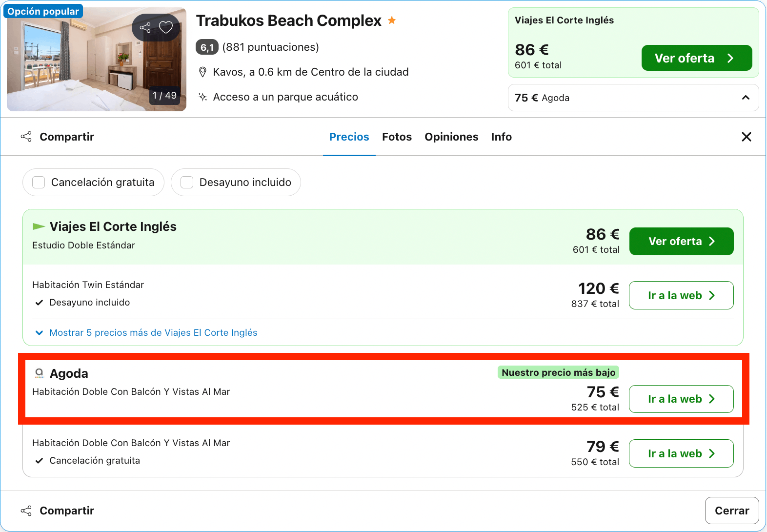
Task: Click the bottom Compartir link
Action: [67, 511]
